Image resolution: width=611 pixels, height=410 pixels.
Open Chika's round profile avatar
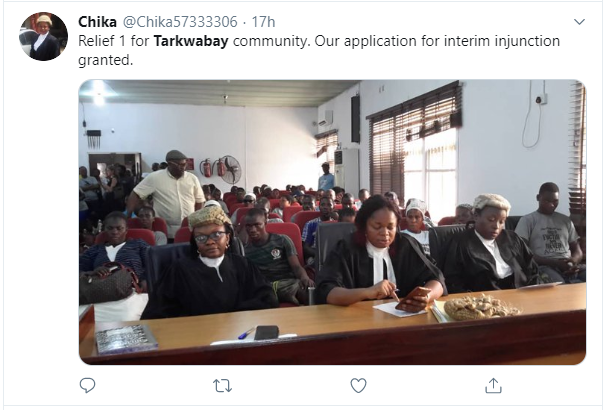click(43, 36)
